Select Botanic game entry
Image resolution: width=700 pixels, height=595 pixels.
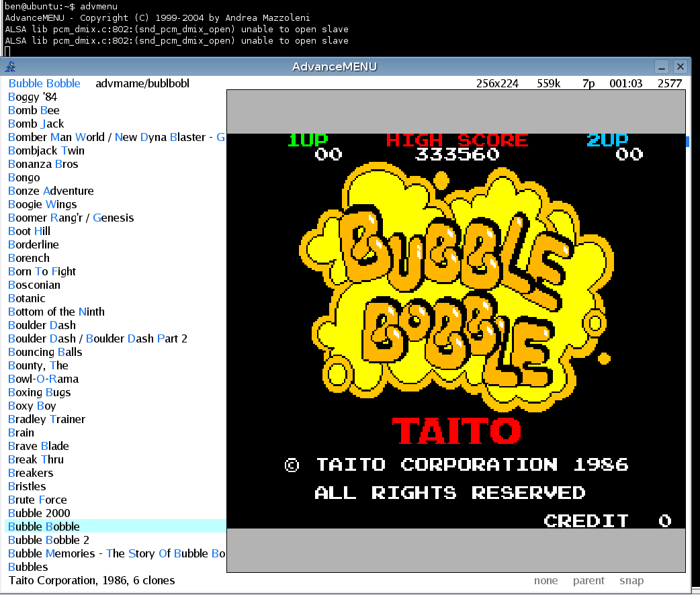pyautogui.click(x=27, y=298)
